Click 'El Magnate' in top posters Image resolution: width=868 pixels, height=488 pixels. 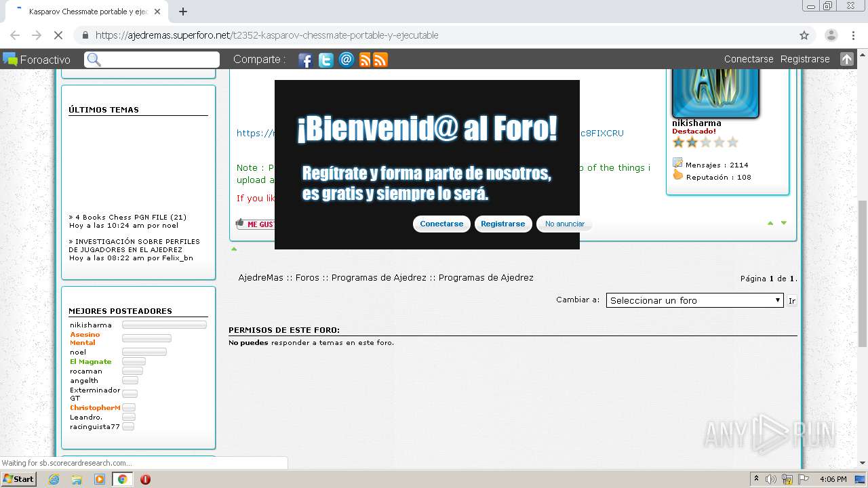pos(90,361)
